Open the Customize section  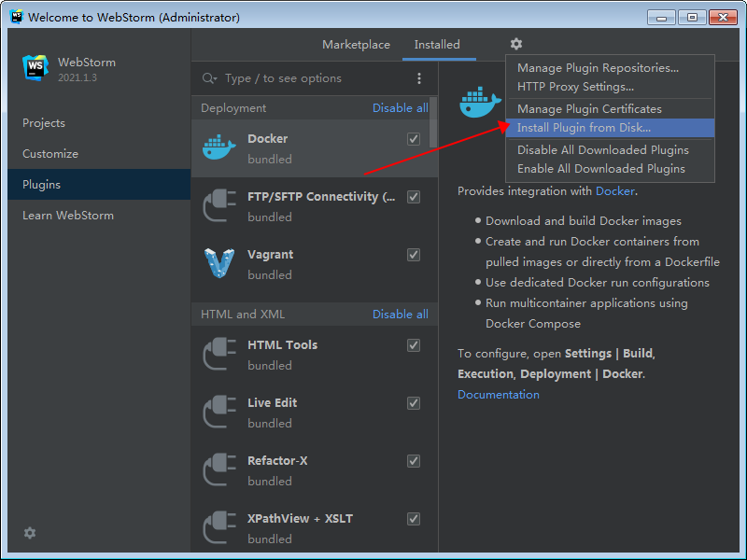tap(99, 154)
